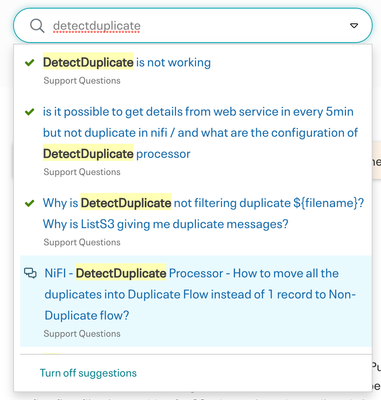Click 'Support Questions' label under 'Duplicate flow?' result
The width and height of the screenshot is (381, 400).
[x=82, y=334]
